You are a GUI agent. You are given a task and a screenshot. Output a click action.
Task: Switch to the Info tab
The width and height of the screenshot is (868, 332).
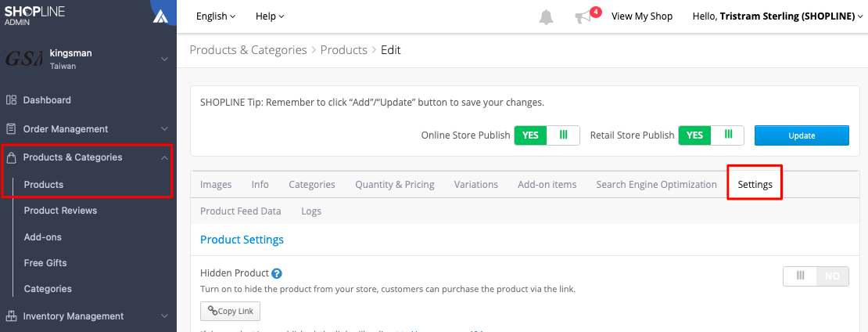click(x=260, y=185)
